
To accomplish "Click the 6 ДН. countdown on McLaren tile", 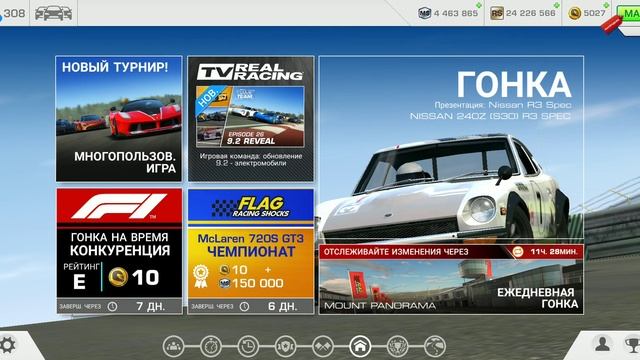I will [282, 306].
